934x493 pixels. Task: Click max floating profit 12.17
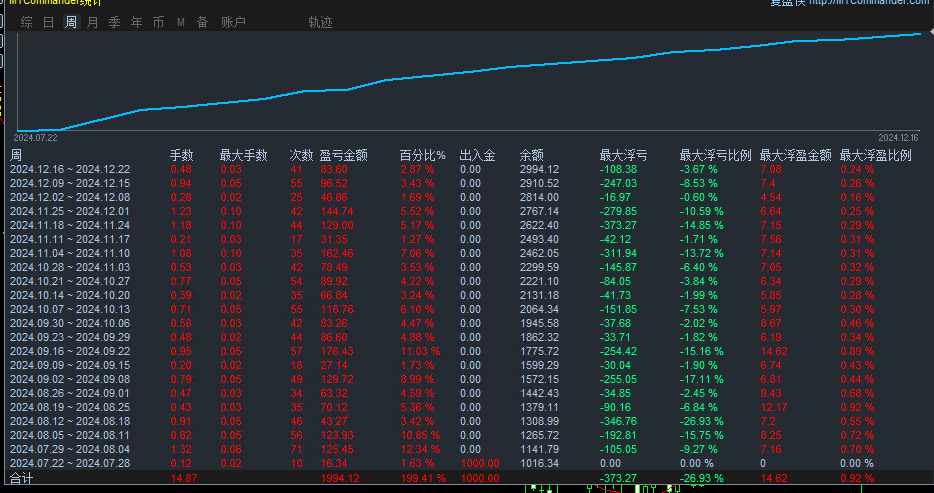pos(773,407)
